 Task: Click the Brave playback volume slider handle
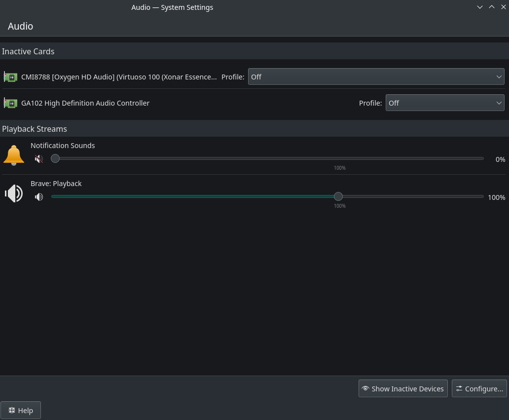(338, 196)
